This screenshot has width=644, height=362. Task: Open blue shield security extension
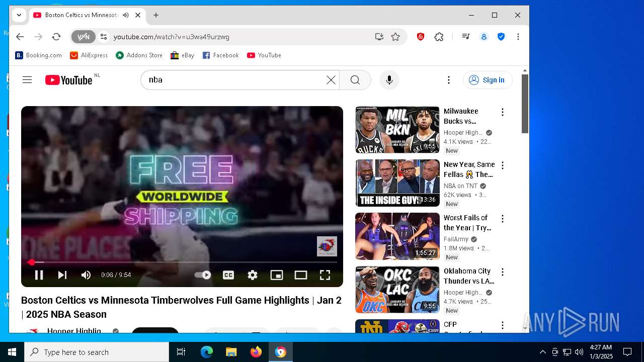501,37
